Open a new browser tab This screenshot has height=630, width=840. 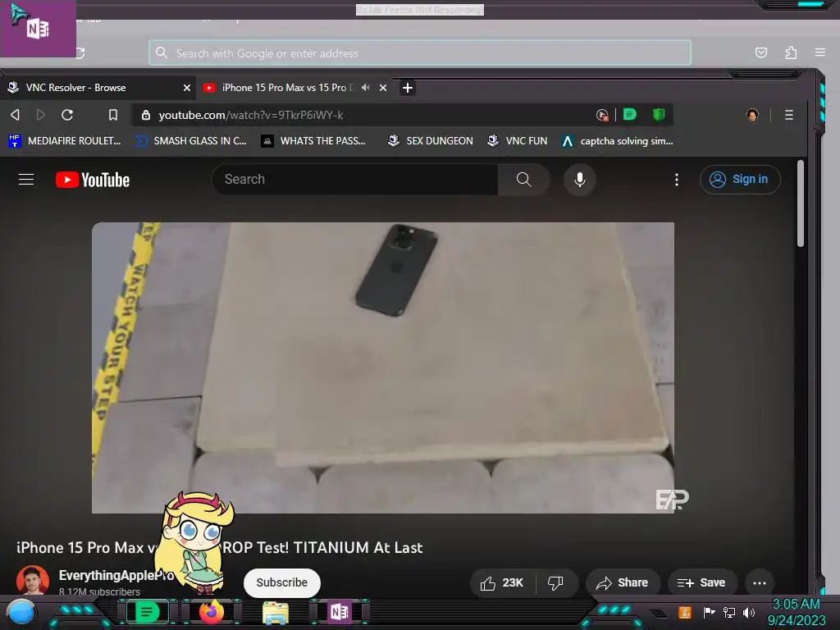[407, 87]
